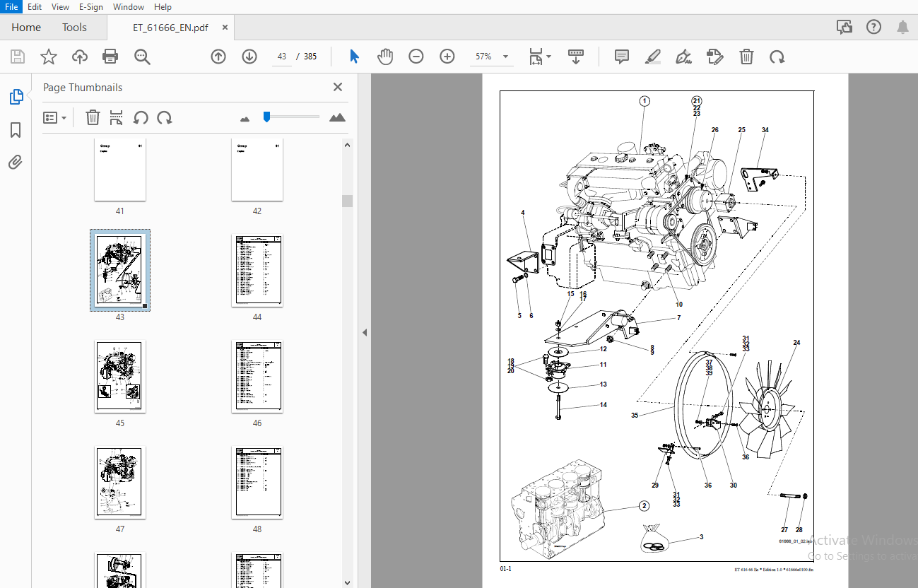Image resolution: width=918 pixels, height=588 pixels.
Task: Switch to the Tools tab
Action: coord(74,27)
